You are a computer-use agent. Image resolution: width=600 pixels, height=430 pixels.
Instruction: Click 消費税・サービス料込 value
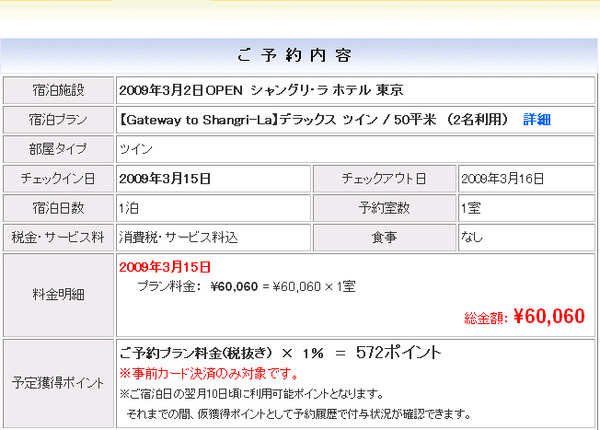(178, 238)
